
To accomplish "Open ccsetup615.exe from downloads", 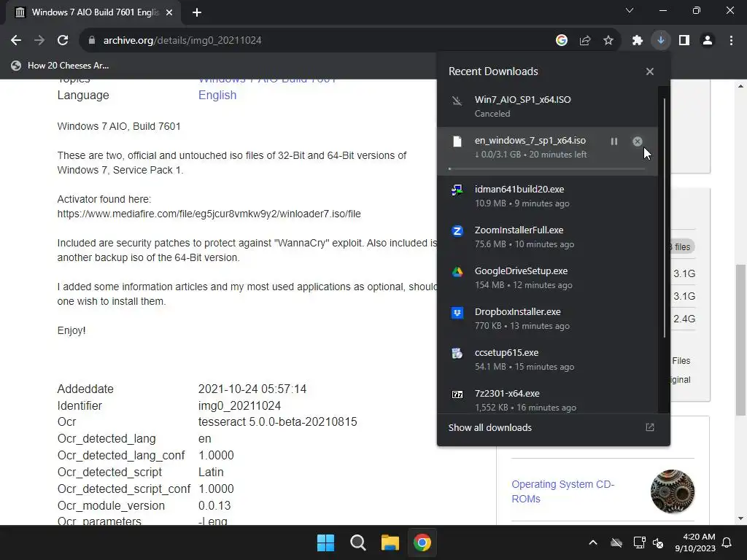I will 548,359.
